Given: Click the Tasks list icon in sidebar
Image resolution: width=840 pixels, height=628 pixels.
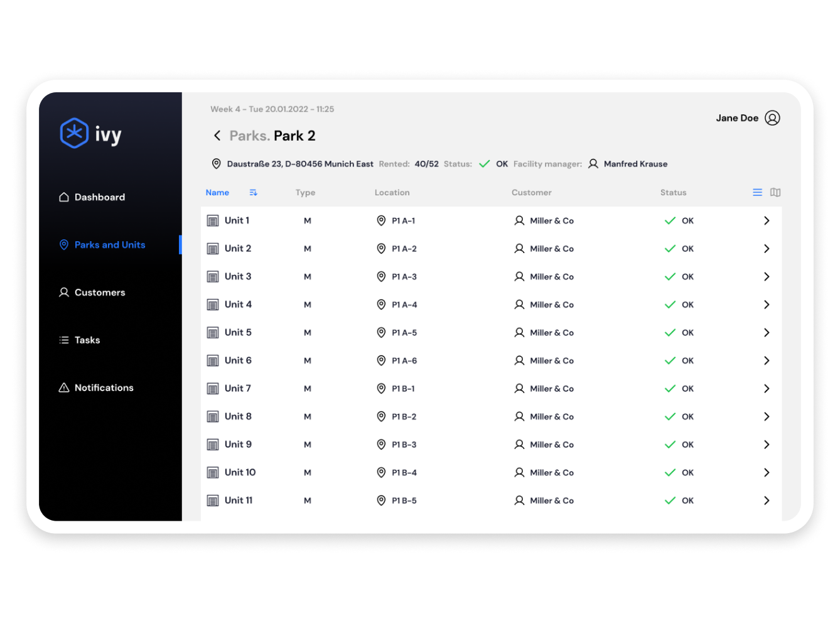Looking at the screenshot, I should click(63, 340).
